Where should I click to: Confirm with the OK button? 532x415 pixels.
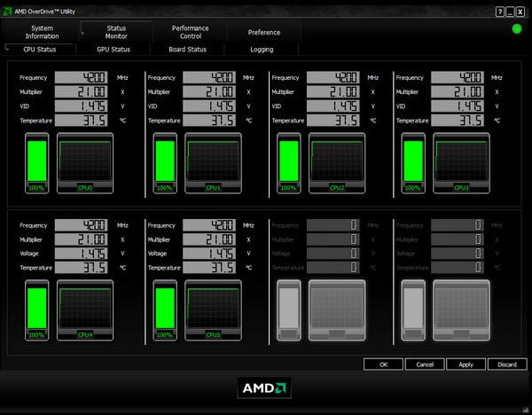(383, 364)
